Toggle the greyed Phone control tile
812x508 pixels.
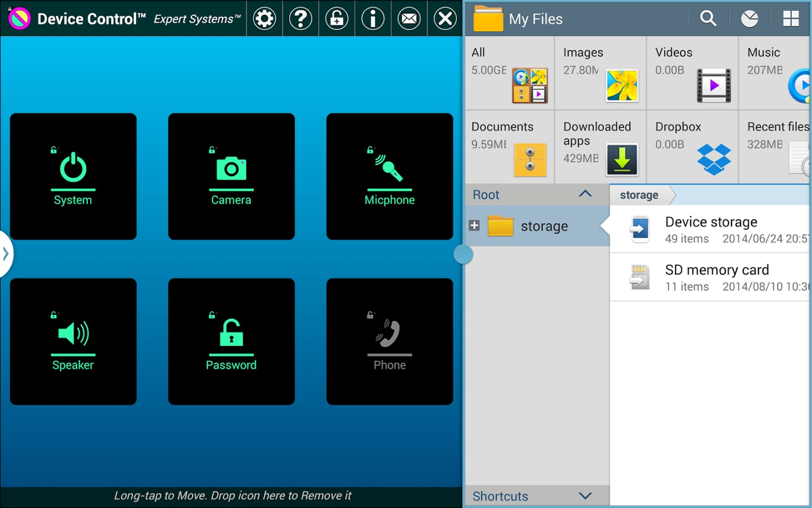[390, 341]
